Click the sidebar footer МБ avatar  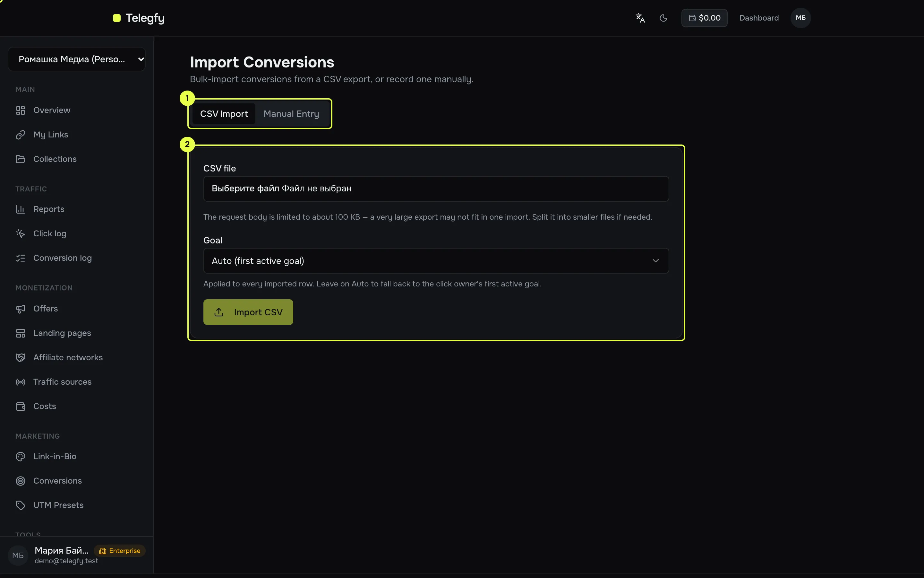point(18,556)
